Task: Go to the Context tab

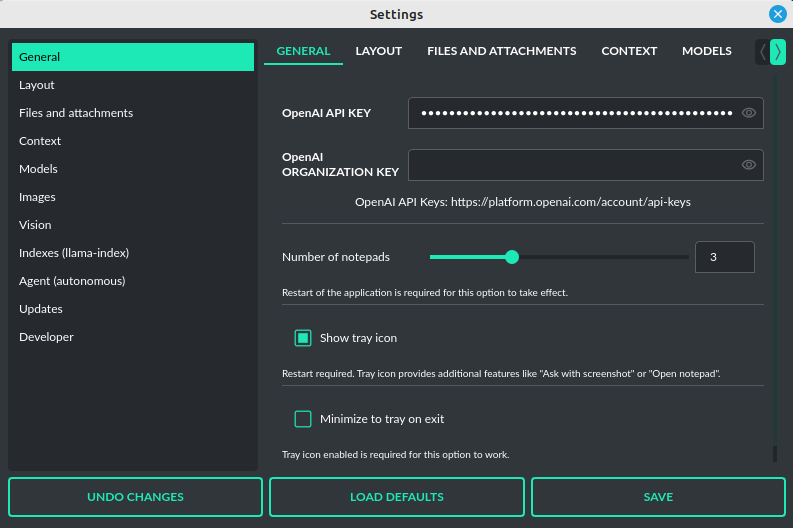Action: (629, 51)
